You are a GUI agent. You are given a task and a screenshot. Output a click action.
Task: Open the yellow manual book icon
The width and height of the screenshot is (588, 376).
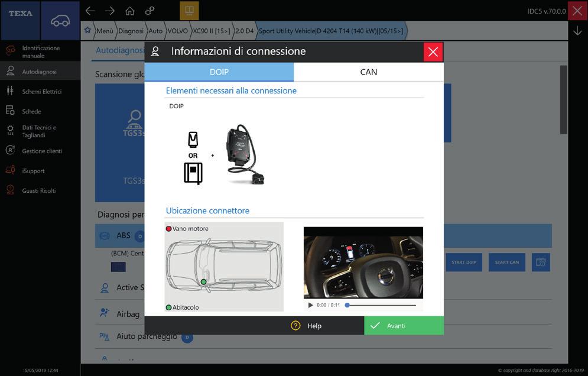click(x=189, y=11)
